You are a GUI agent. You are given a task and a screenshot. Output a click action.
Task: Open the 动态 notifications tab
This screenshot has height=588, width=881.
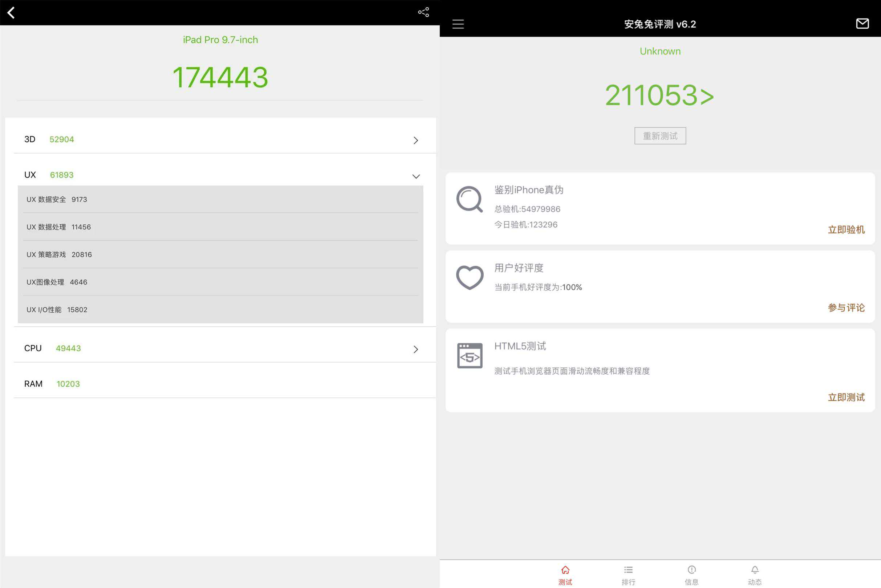click(x=755, y=575)
